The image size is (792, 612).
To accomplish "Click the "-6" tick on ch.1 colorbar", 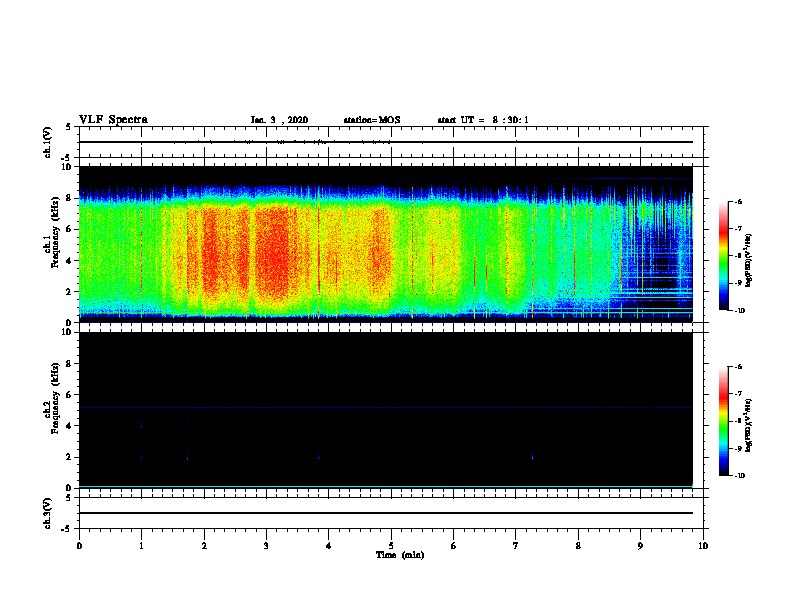I will [x=738, y=202].
